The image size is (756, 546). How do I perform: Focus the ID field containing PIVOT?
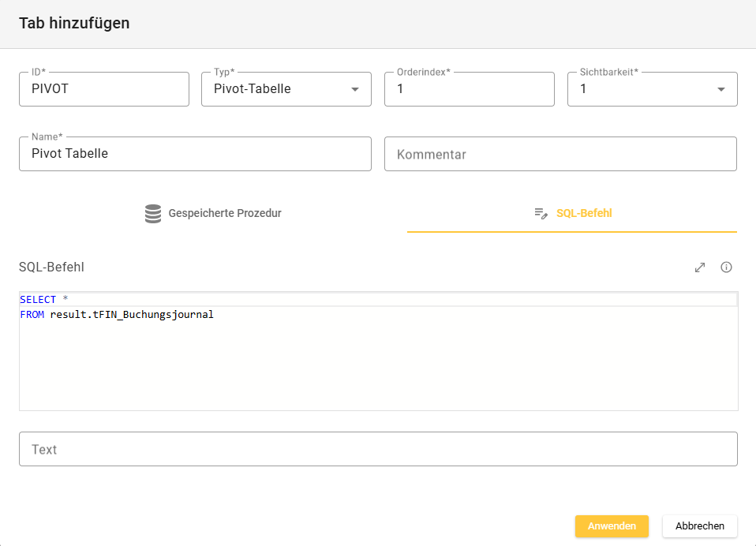coord(103,89)
